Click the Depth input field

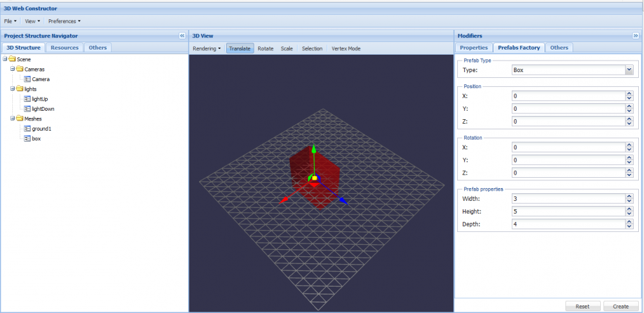coord(569,224)
